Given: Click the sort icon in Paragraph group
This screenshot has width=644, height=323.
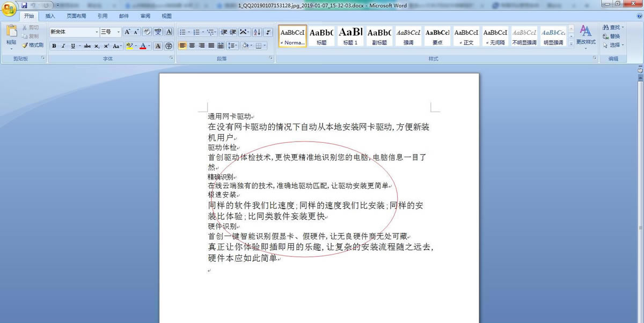Looking at the screenshot, I should pyautogui.click(x=256, y=32).
